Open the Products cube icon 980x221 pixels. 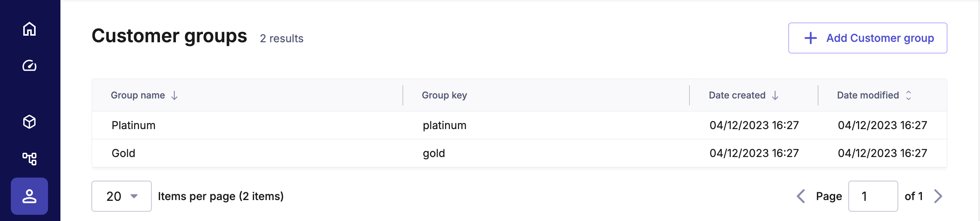coord(29,122)
